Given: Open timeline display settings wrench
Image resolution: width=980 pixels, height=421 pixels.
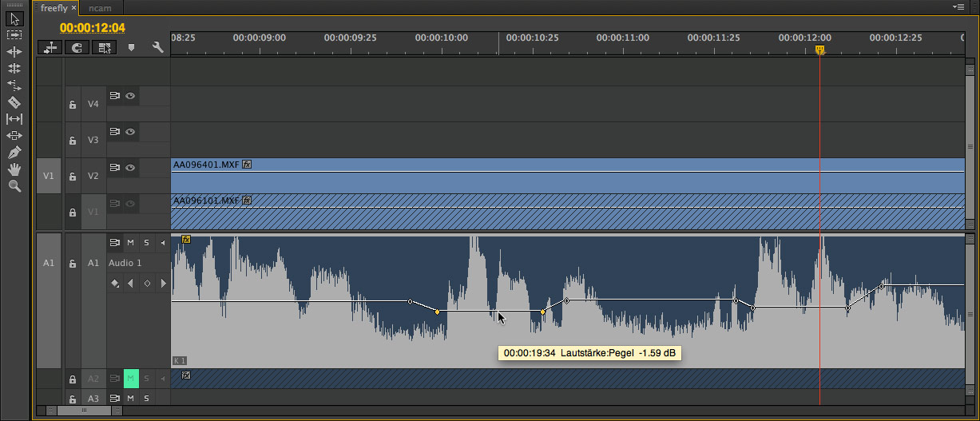Looking at the screenshot, I should (157, 48).
